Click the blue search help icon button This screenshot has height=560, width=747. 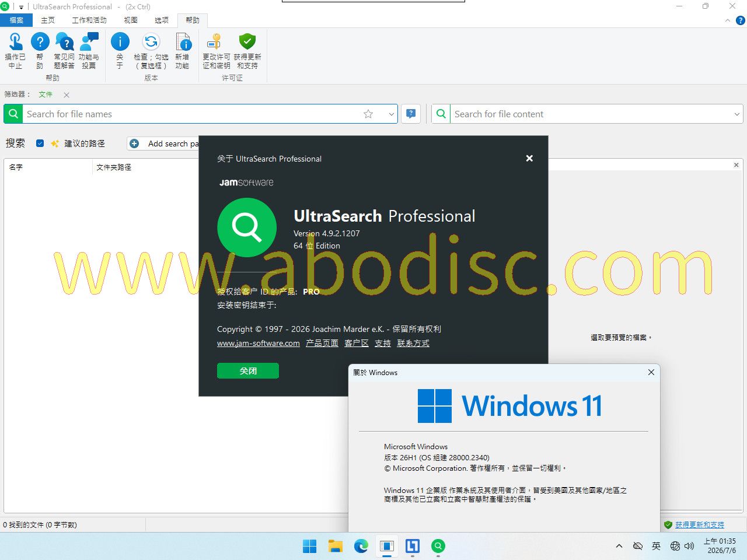pyautogui.click(x=411, y=114)
